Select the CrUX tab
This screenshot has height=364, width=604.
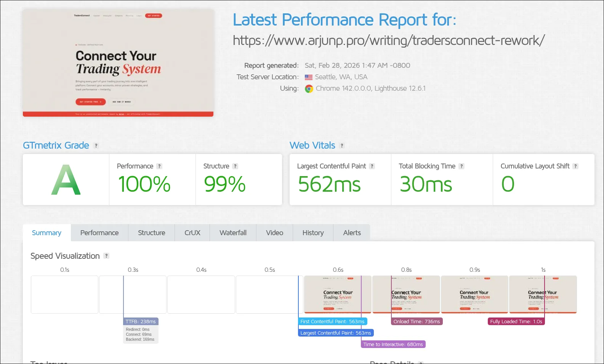192,233
